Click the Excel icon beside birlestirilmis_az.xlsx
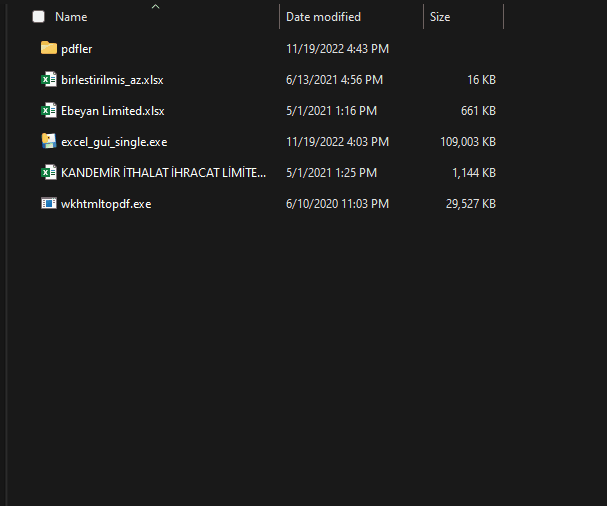Screen dimensions: 607x506 pyautogui.click(x=48, y=79)
